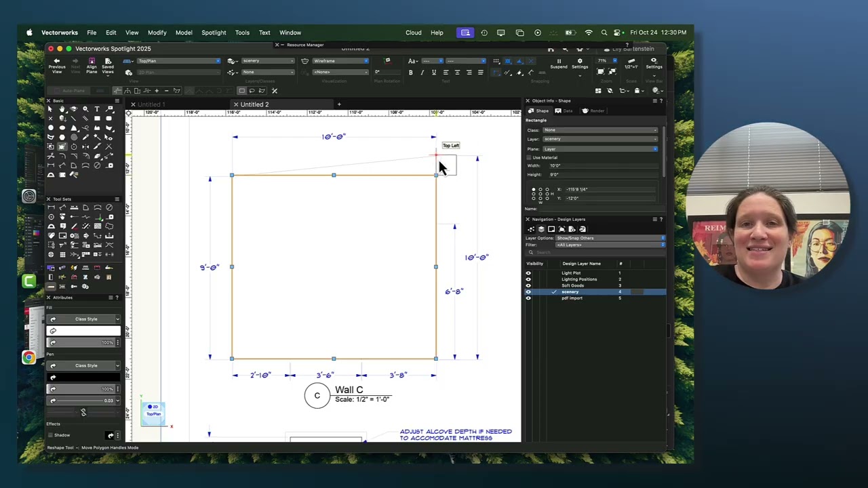This screenshot has height=488, width=868.
Task: Select the Mirror tool
Action: [85, 147]
